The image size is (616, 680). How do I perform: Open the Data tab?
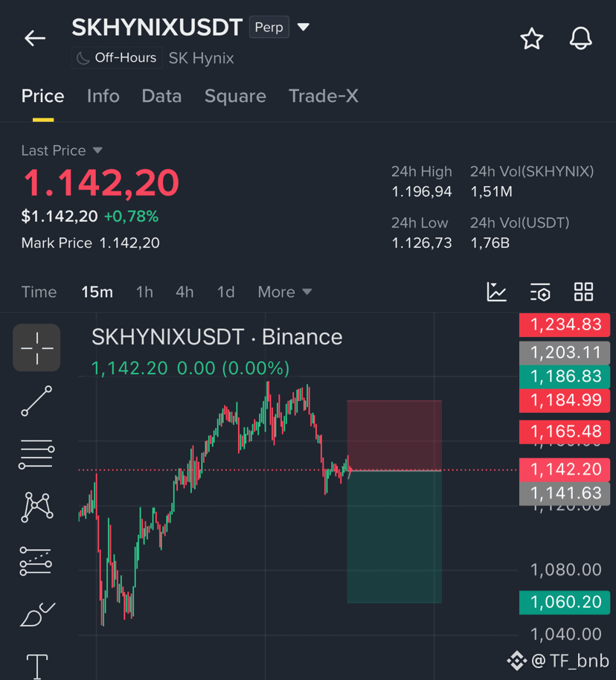point(161,96)
